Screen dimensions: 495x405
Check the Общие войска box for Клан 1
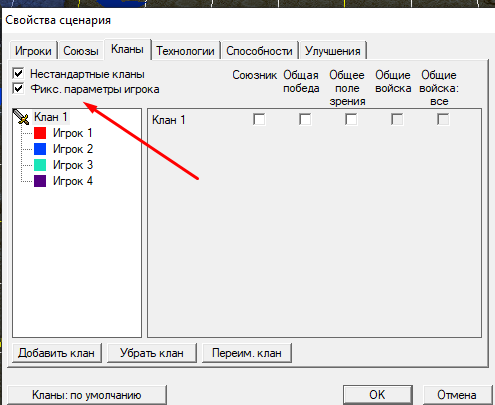click(x=397, y=119)
